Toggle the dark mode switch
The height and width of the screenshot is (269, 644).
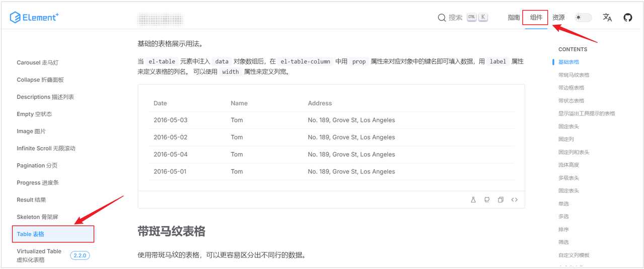coord(583,18)
